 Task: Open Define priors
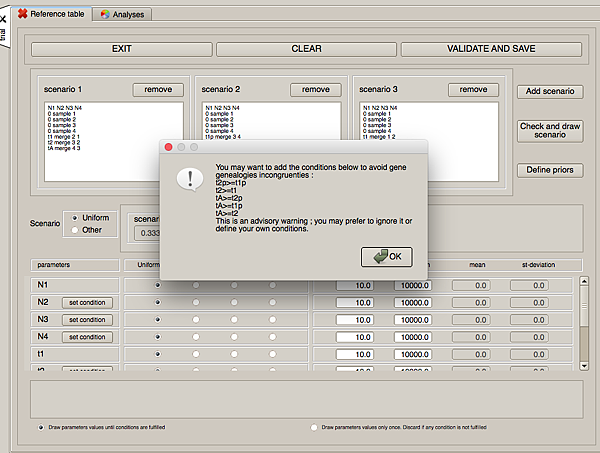549,170
